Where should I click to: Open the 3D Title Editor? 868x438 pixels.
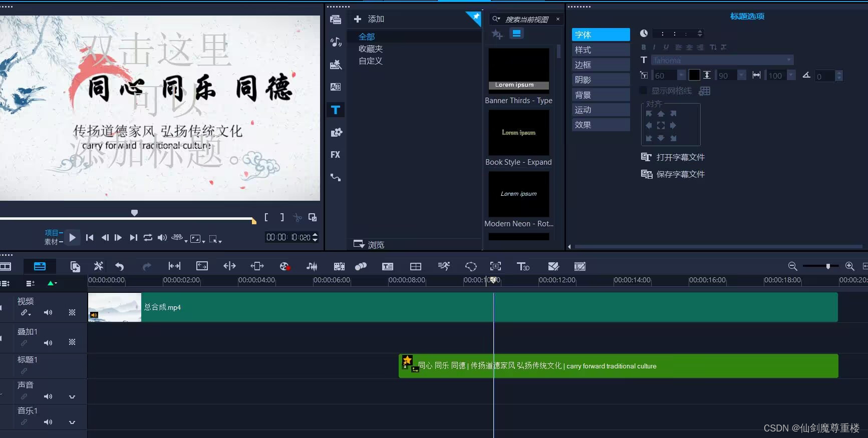point(523,266)
